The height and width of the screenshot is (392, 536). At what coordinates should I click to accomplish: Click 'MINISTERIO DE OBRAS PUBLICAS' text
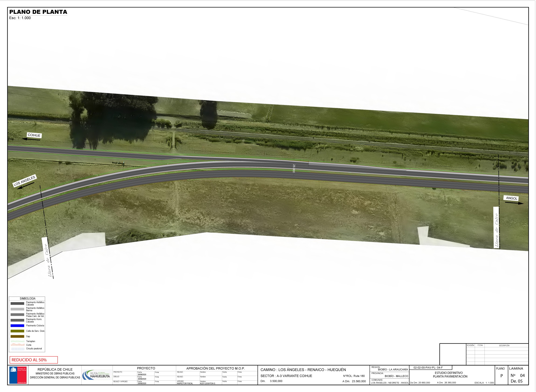click(x=55, y=374)
